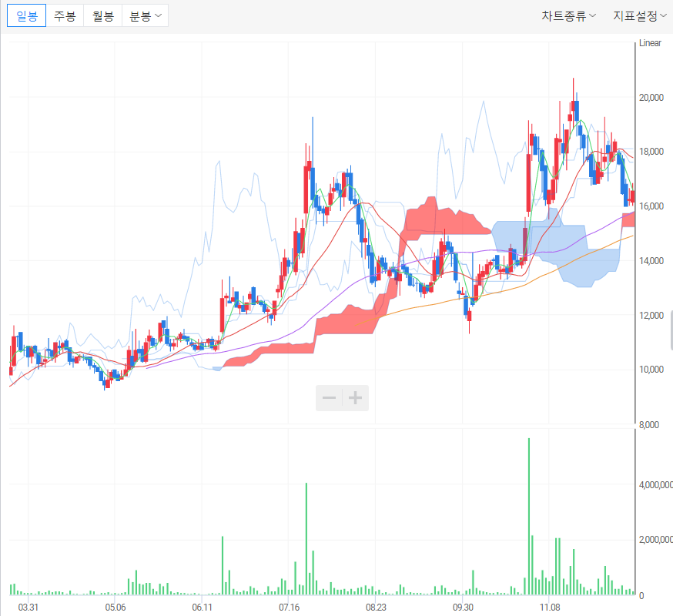
Task: Click the 07.16 date label
Action: (x=289, y=607)
